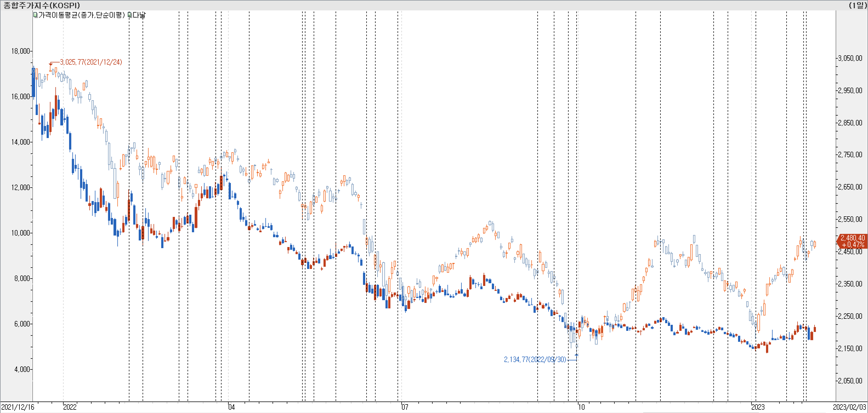The height and width of the screenshot is (413, 868).
Task: Click the 2,480.40 current price tag
Action: click(x=852, y=238)
